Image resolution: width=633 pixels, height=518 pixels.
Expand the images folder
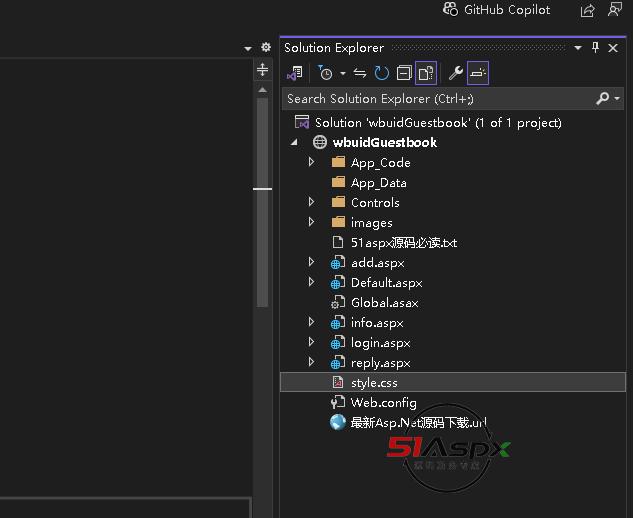(311, 222)
